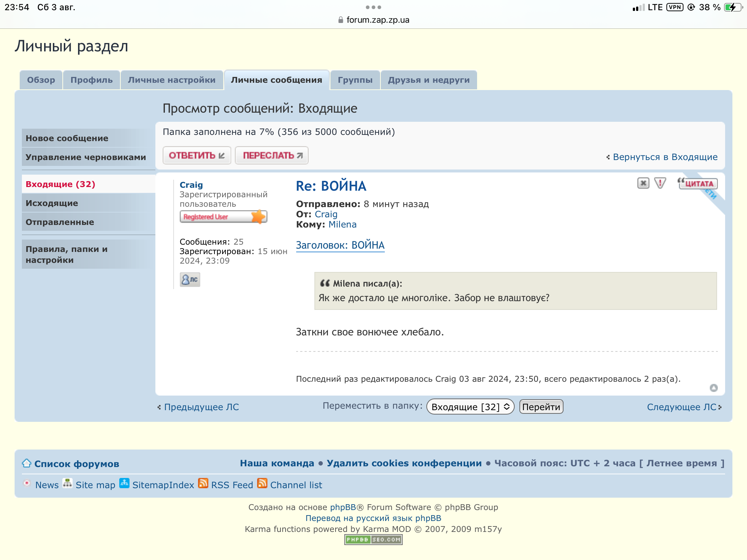The width and height of the screenshot is (747, 560).
Task: Click the Quote (ЦИТАТА) icon button
Action: [697, 183]
